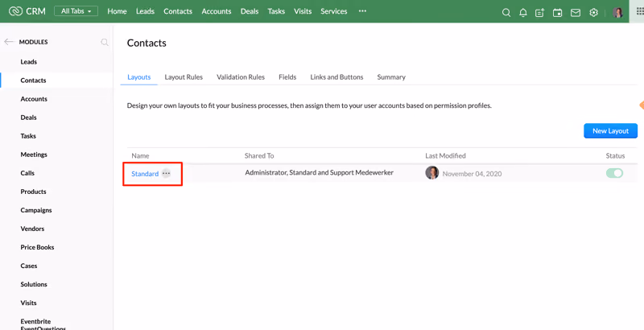Open the user profile avatar
The image size is (644, 330).
[x=617, y=13]
